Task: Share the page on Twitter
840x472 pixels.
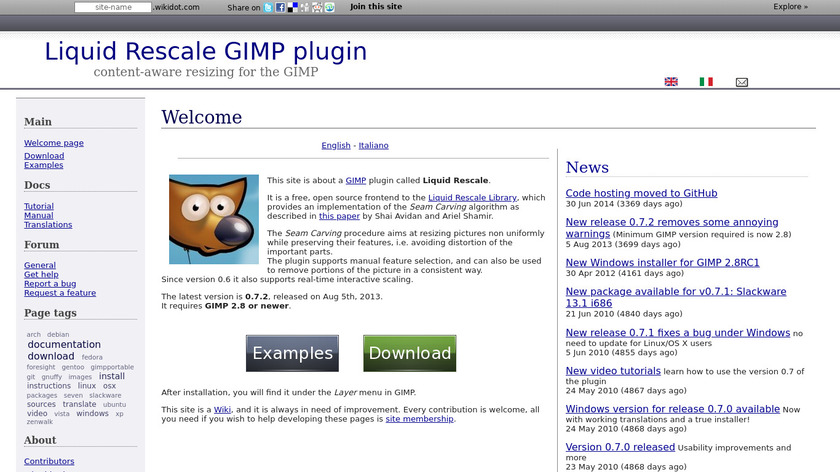Action: (268, 8)
